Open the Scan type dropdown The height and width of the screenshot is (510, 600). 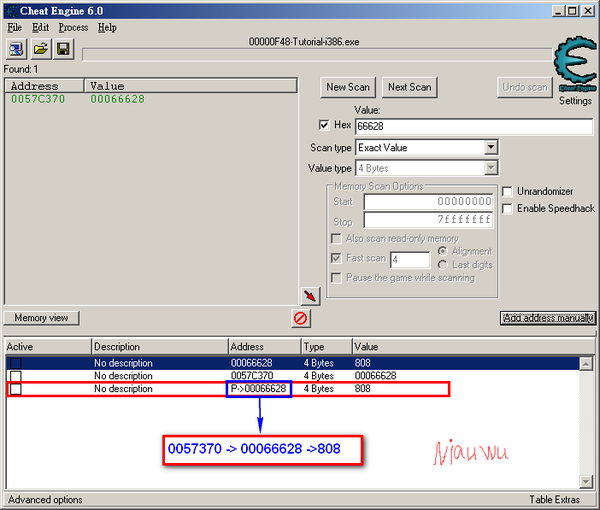click(491, 147)
